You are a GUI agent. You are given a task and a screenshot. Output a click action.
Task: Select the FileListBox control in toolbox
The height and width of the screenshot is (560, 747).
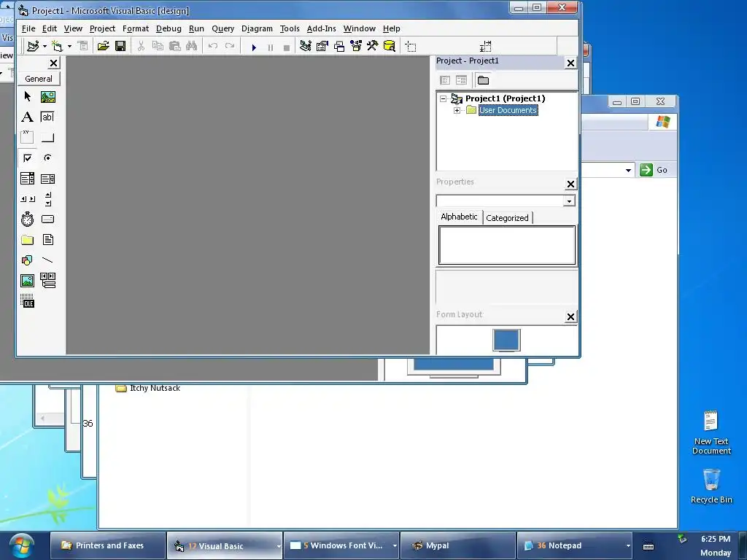[x=47, y=239]
